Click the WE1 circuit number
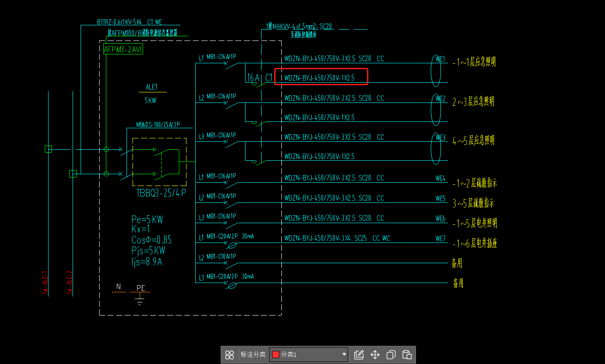 pyautogui.click(x=440, y=59)
